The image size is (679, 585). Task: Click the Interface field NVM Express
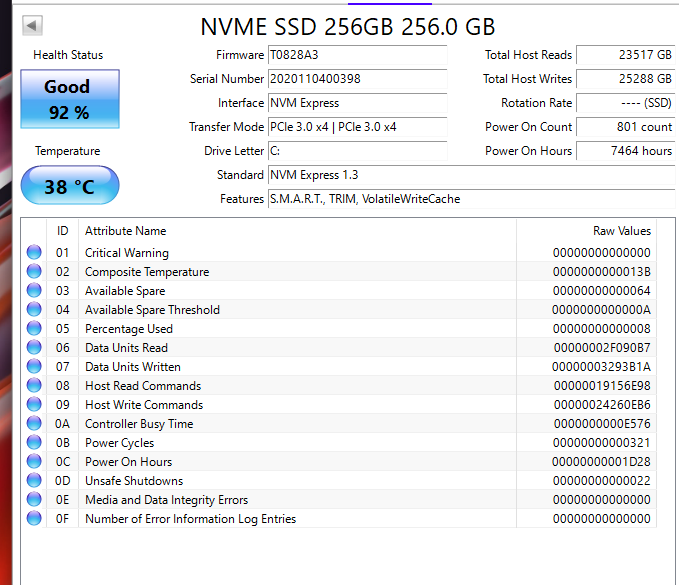point(357,103)
